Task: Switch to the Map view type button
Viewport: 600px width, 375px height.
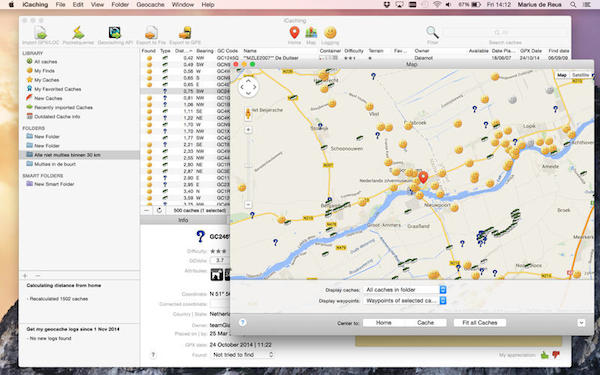Action: tap(562, 75)
